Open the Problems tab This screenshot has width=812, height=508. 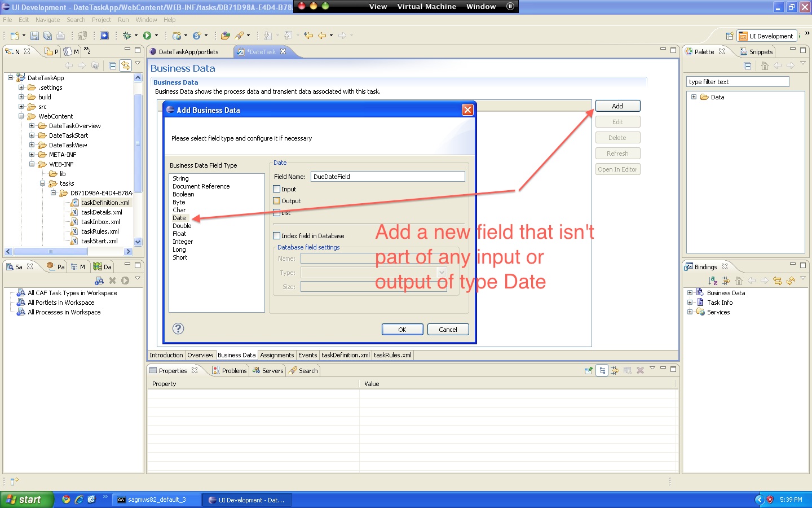[229, 371]
